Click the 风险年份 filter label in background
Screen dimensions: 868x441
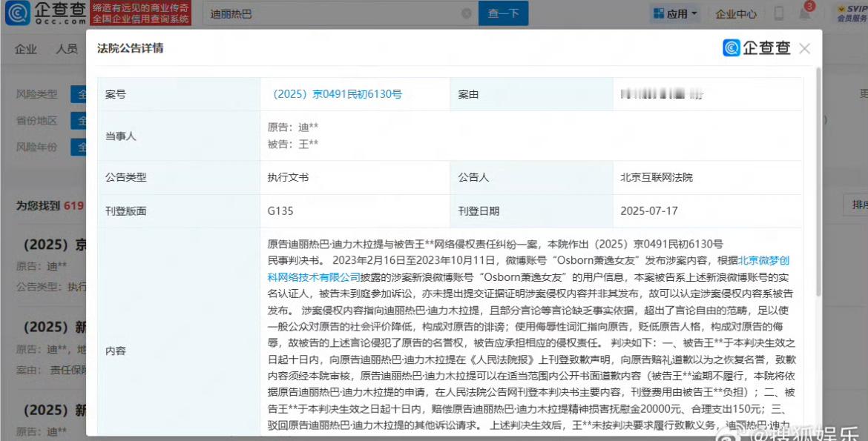[36, 147]
